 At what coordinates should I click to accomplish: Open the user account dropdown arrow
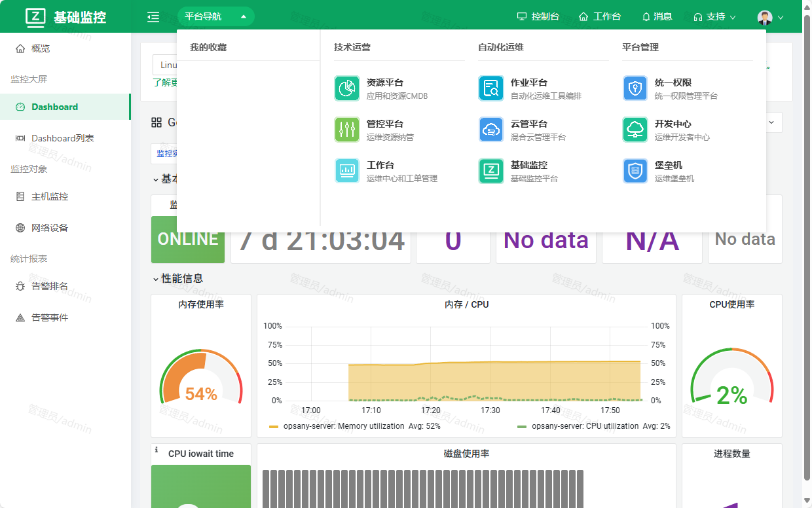click(x=781, y=18)
